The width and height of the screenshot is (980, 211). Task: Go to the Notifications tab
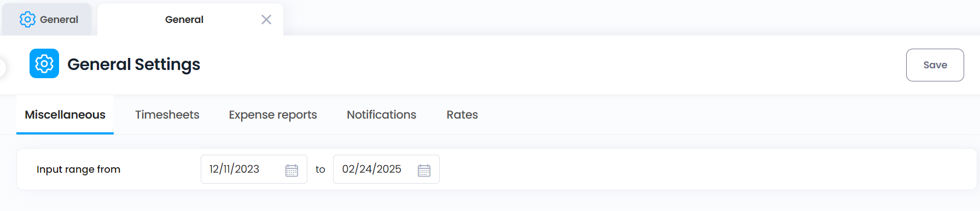point(381,115)
